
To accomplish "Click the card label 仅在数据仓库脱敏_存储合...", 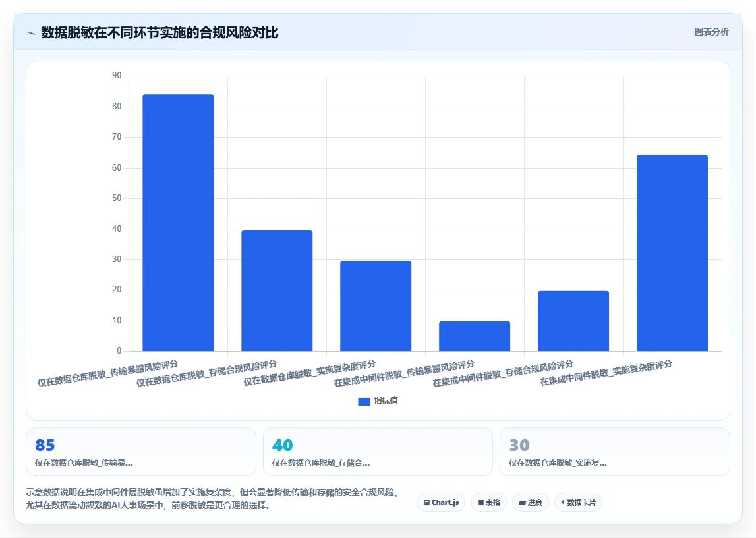I will [x=321, y=463].
